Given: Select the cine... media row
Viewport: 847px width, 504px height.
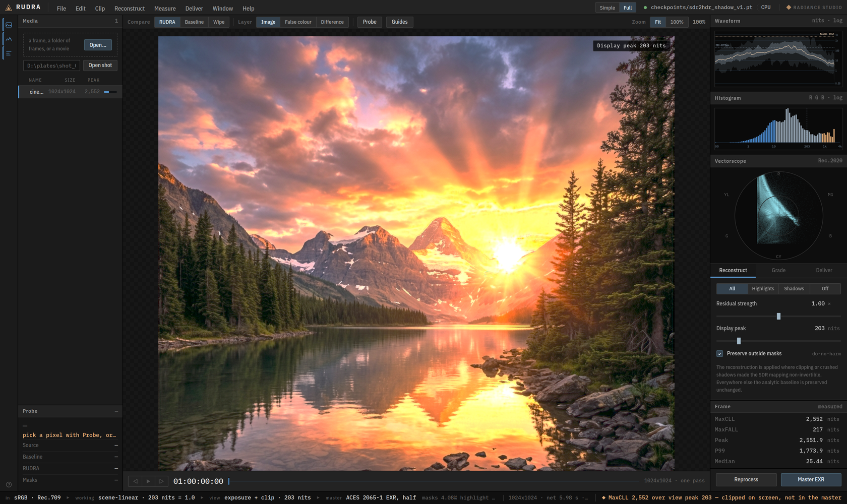Looking at the screenshot, I should click(71, 92).
